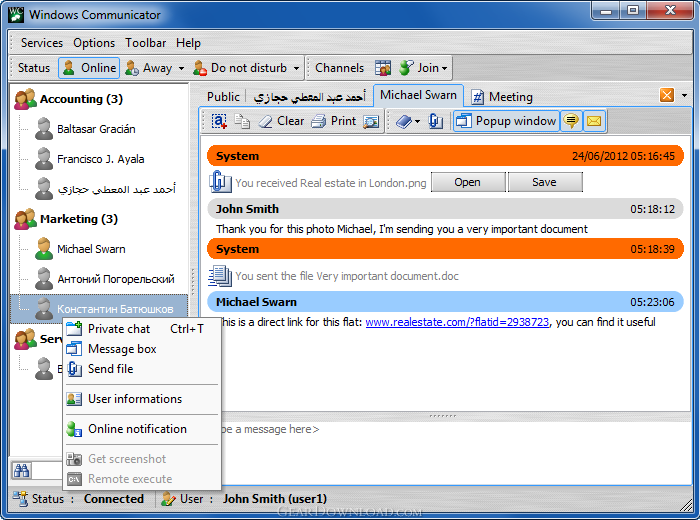
Task: Open the Do not disturb dropdown arrow
Action: [297, 69]
